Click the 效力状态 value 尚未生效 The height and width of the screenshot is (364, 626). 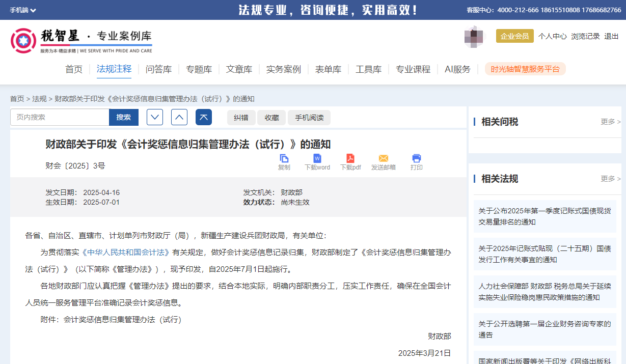point(295,202)
